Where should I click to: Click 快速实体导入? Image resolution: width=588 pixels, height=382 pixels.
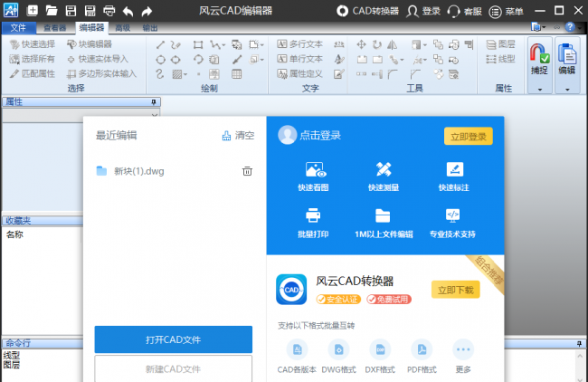pos(98,59)
